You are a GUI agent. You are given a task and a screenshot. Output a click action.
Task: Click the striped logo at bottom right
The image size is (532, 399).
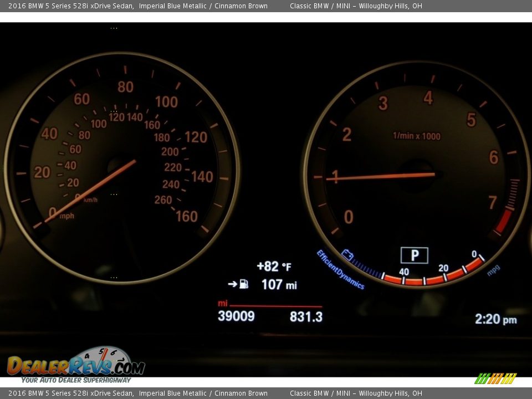(495, 378)
